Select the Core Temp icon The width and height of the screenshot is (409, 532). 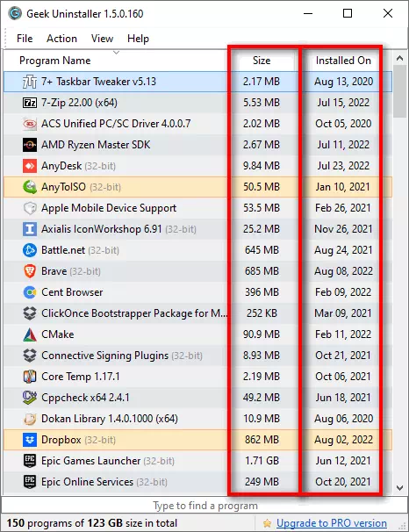click(30, 377)
